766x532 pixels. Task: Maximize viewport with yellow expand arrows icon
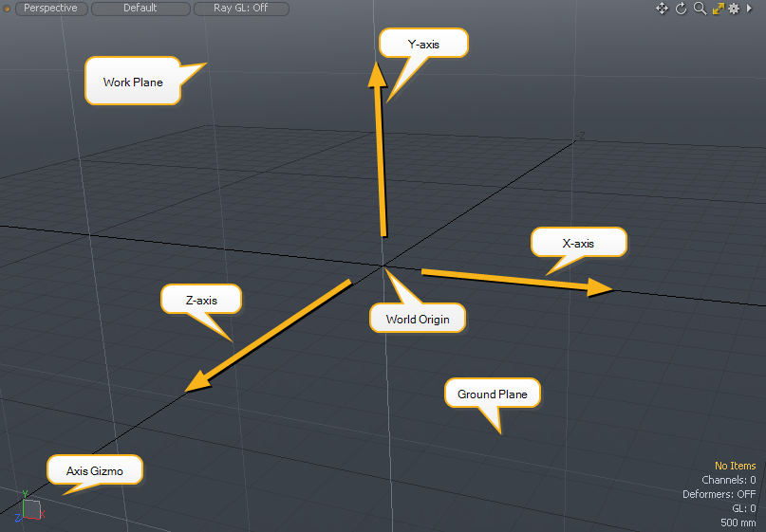pyautogui.click(x=718, y=9)
